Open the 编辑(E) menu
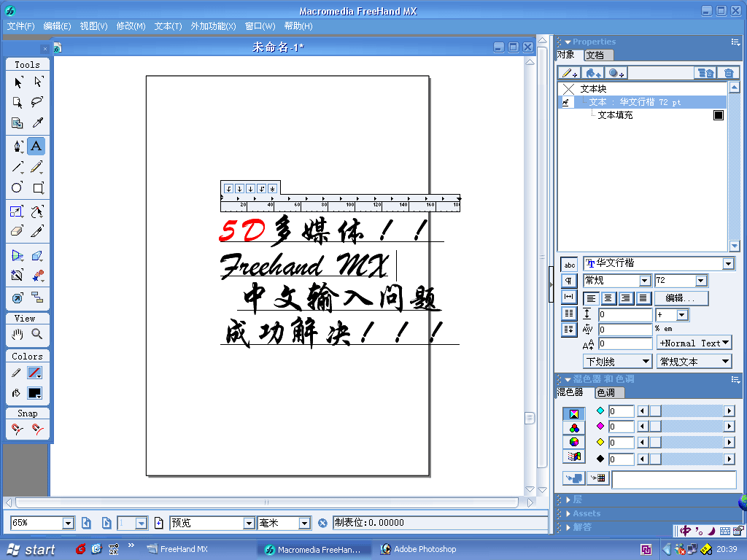 57,26
